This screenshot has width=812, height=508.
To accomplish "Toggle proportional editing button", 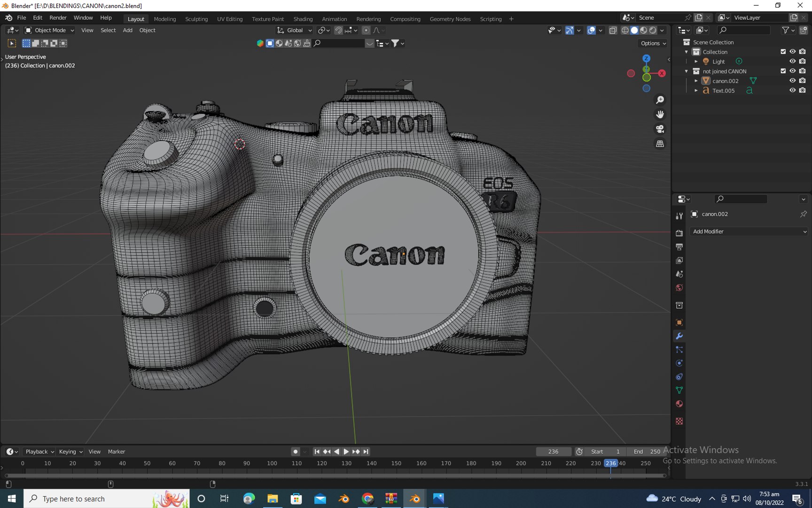I will [366, 30].
